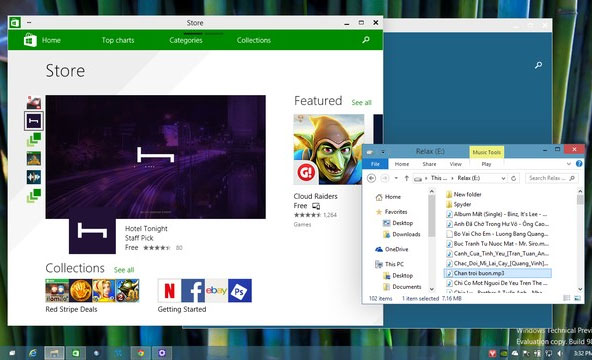
Task: Click the Getting Started collection label
Action: point(182,309)
